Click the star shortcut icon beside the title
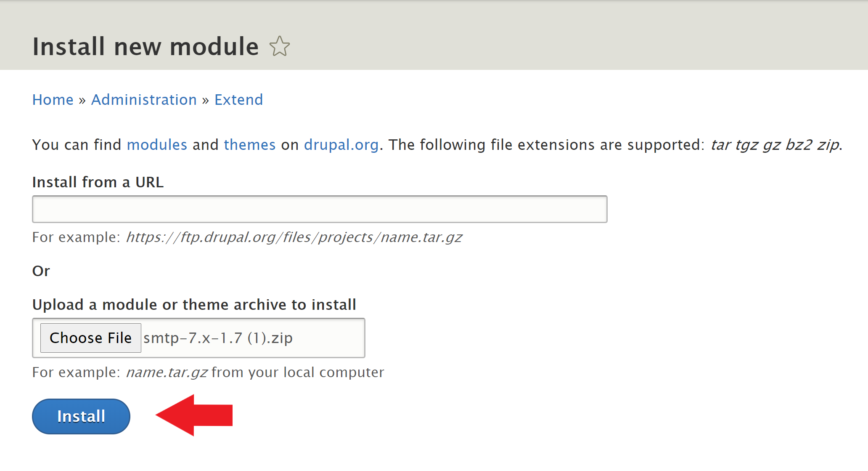Image resolution: width=868 pixels, height=471 pixels. [280, 46]
